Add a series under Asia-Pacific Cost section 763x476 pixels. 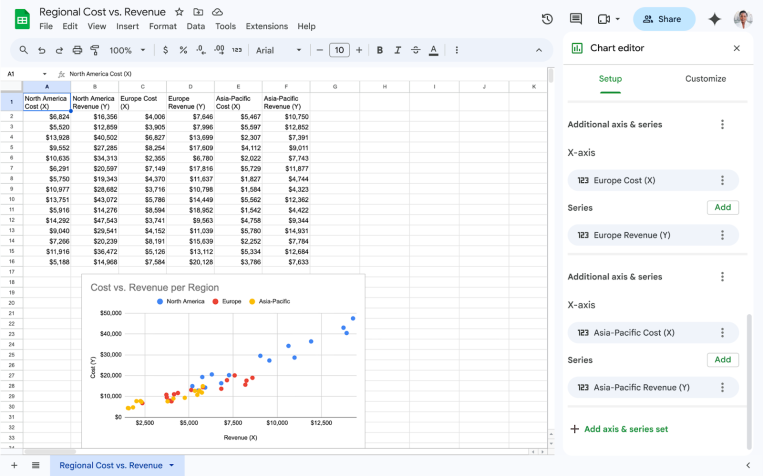pos(723,360)
